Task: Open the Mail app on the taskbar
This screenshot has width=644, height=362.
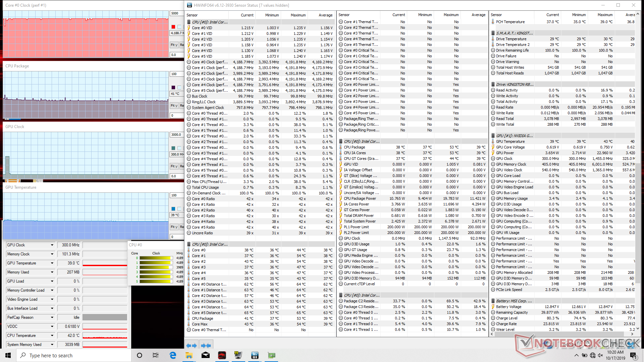Action: pos(205,355)
